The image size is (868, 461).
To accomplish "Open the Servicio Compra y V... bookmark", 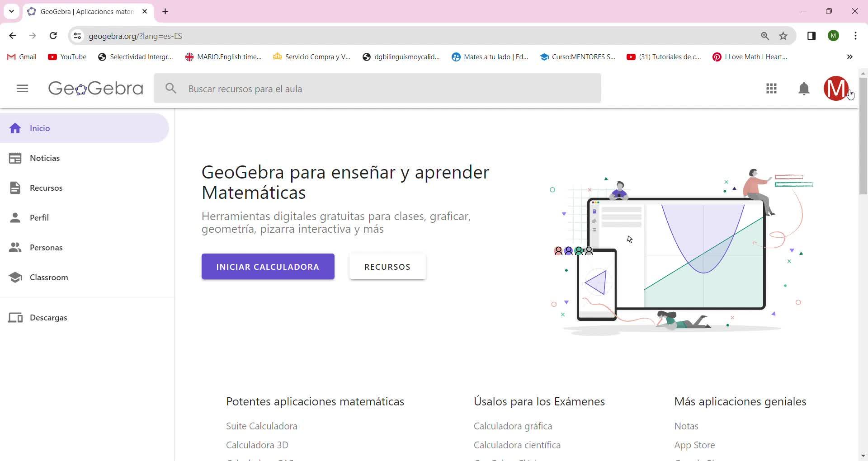I will tap(312, 57).
